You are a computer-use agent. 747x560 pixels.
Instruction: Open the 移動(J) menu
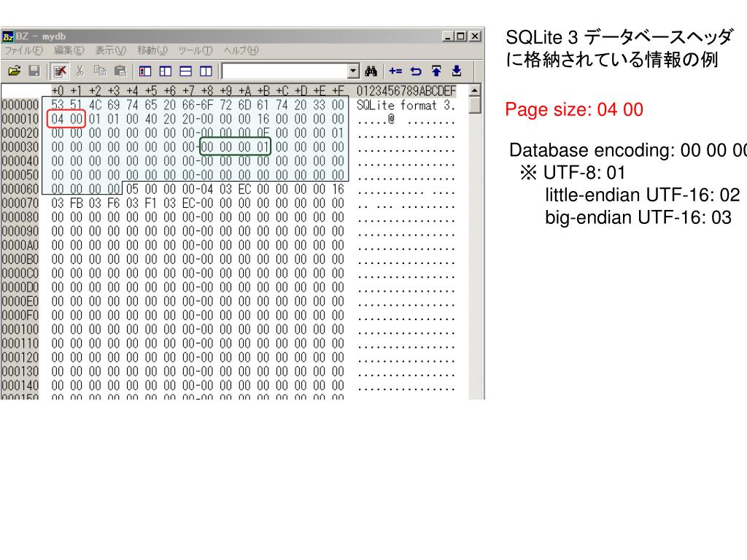152,50
